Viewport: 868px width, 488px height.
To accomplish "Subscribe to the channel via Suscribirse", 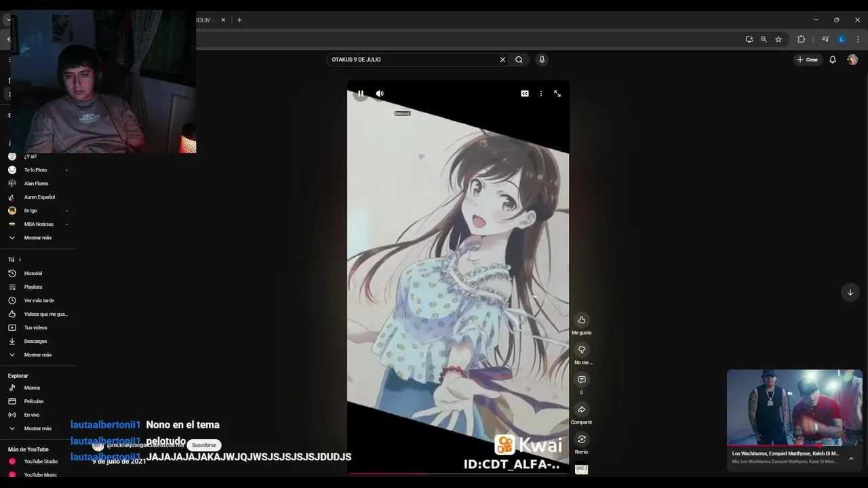I will (x=204, y=445).
